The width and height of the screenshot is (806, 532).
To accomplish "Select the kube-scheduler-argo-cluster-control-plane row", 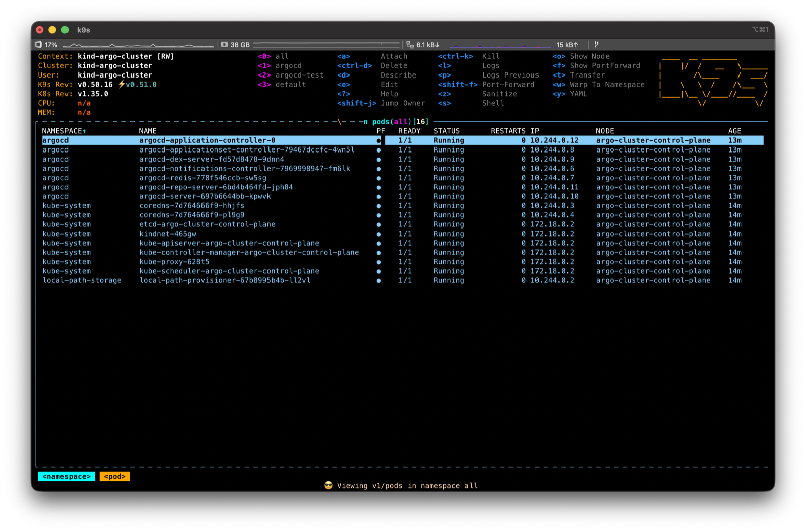I will point(402,271).
